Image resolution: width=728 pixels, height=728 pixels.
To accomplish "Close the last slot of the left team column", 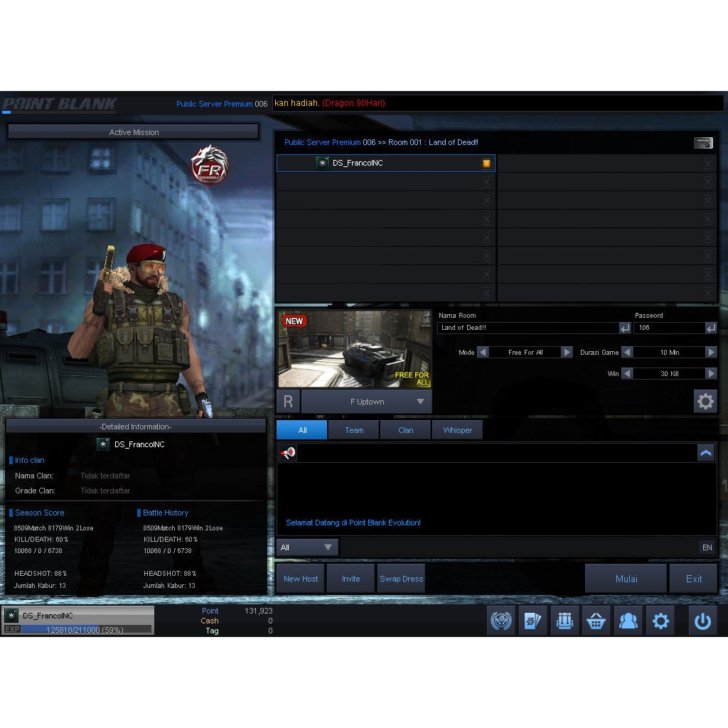I will coord(486,293).
